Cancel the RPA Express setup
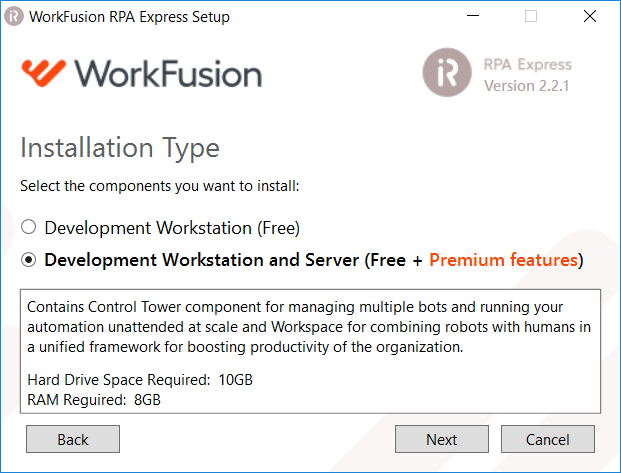The height and width of the screenshot is (473, 621). click(x=548, y=439)
